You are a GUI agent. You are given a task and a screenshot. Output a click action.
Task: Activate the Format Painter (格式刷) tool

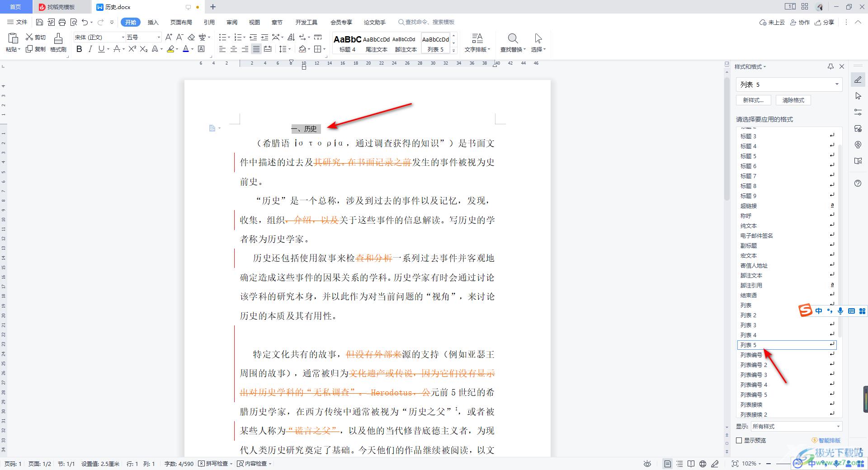point(58,43)
